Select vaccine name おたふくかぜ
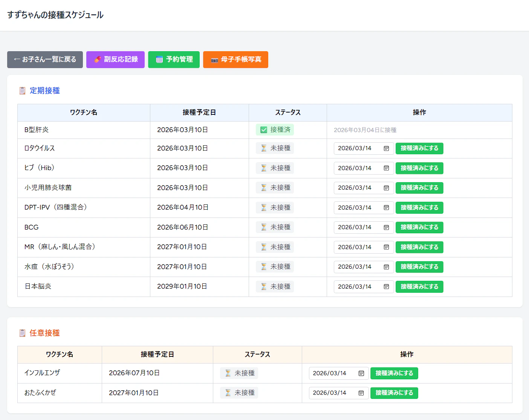Viewport: 529px width, 420px height. [40, 393]
